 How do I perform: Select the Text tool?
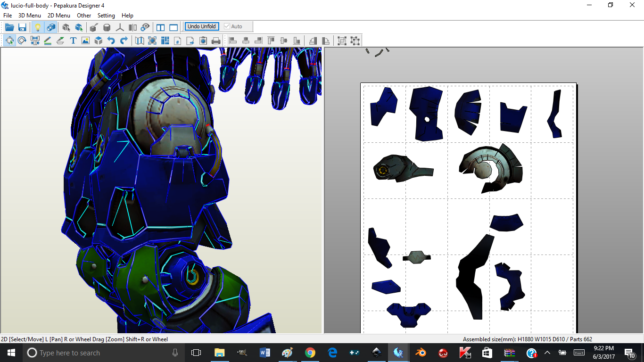point(73,41)
